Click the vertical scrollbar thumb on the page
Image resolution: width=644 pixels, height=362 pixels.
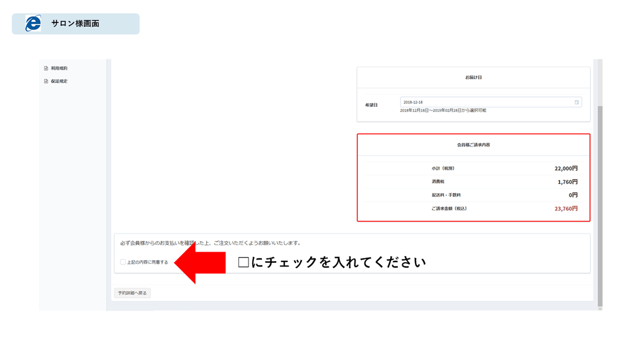coord(600,206)
